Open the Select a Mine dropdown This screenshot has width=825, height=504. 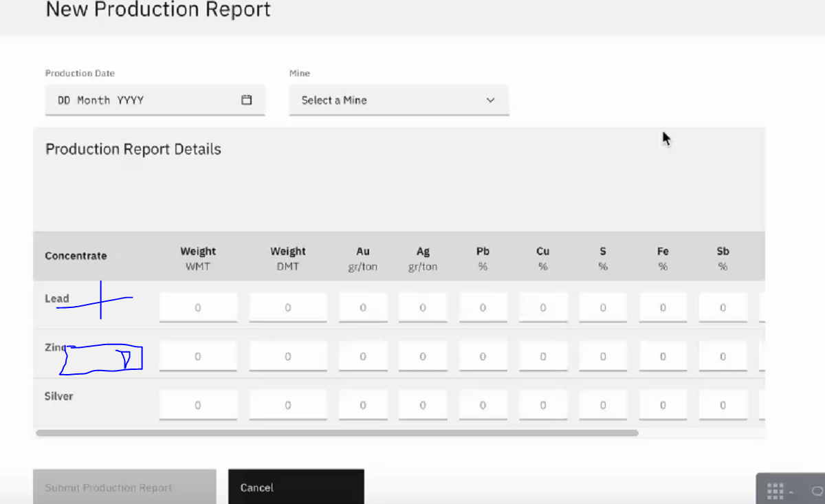click(x=399, y=100)
